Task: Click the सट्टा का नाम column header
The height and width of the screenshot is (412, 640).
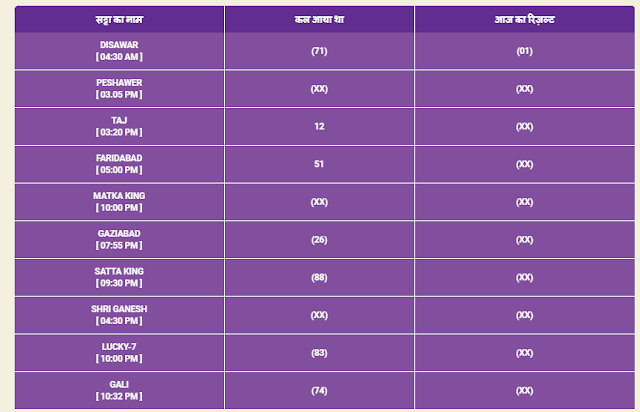Action: [x=119, y=19]
